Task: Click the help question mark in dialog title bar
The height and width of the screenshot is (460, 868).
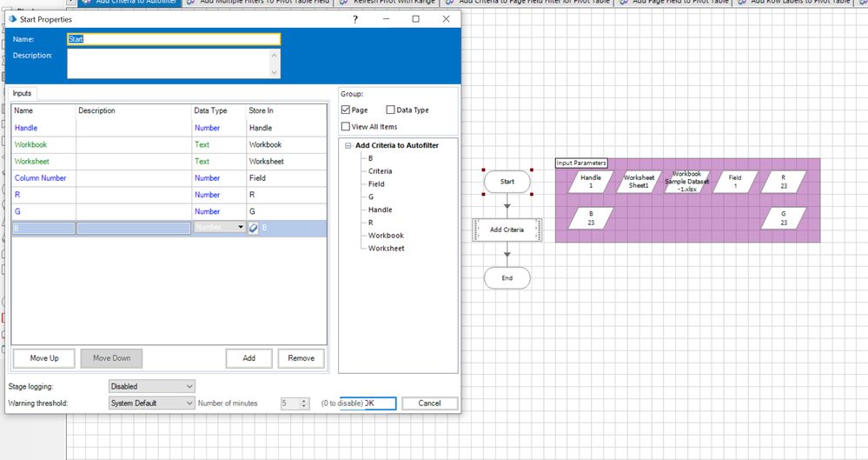Action: [354, 19]
